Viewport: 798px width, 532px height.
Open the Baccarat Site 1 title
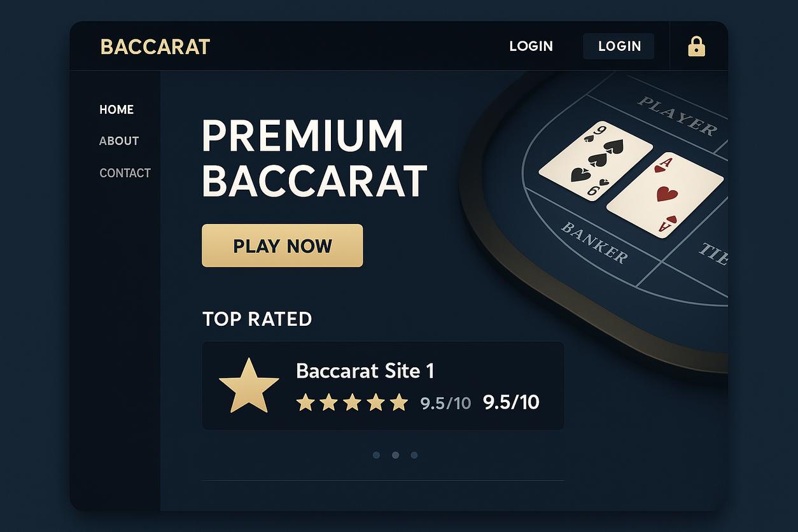click(365, 371)
